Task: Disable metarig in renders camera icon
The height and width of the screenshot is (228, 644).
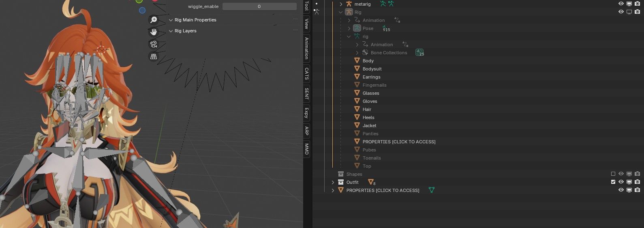Action: coord(638,4)
